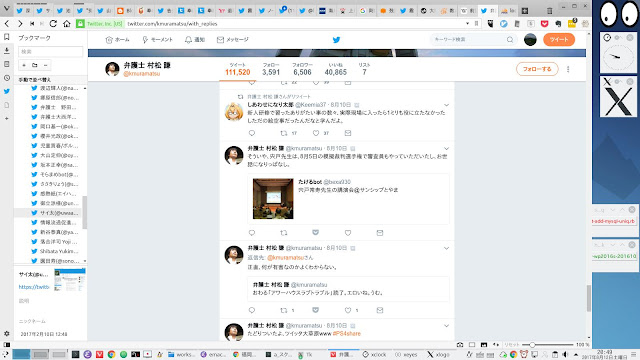Open Vivaldi settings gear

[7, 333]
